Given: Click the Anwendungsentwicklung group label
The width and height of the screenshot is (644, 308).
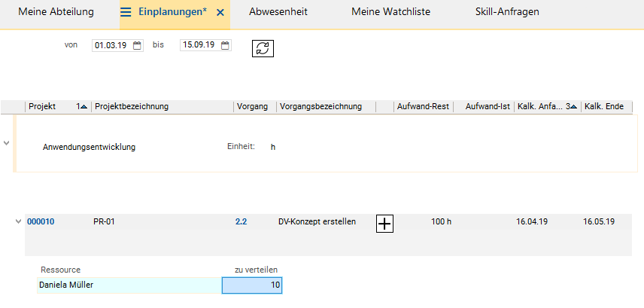Looking at the screenshot, I should tap(89, 147).
